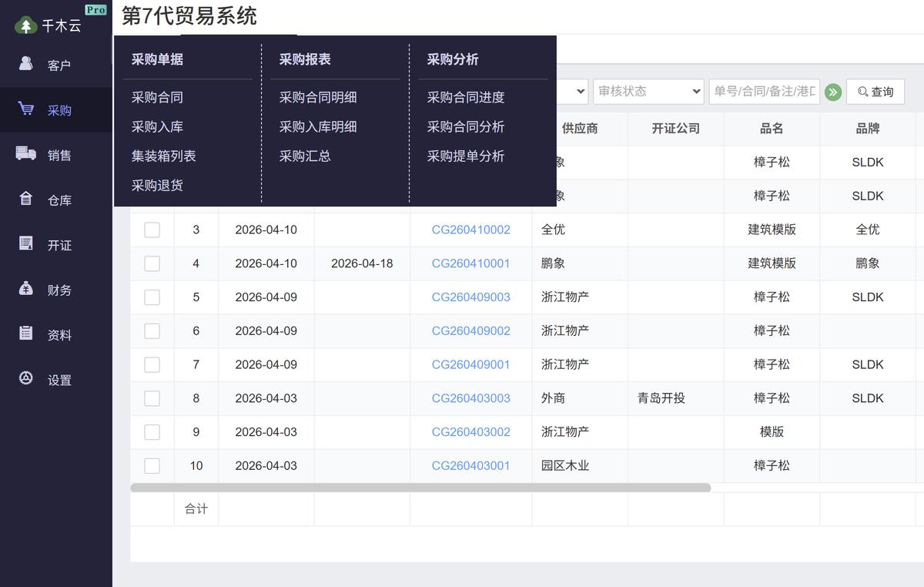Tick the checkbox next to row 10
This screenshot has width=924, height=587.
click(x=152, y=465)
